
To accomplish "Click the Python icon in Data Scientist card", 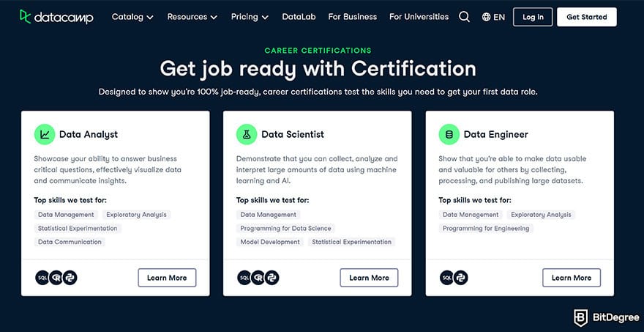I will tap(272, 278).
